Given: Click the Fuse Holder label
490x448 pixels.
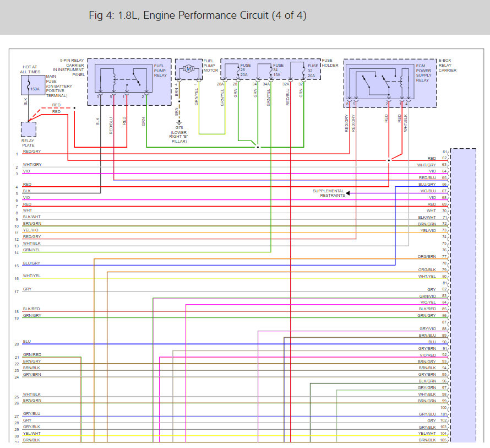Looking at the screenshot, I should point(330,63).
